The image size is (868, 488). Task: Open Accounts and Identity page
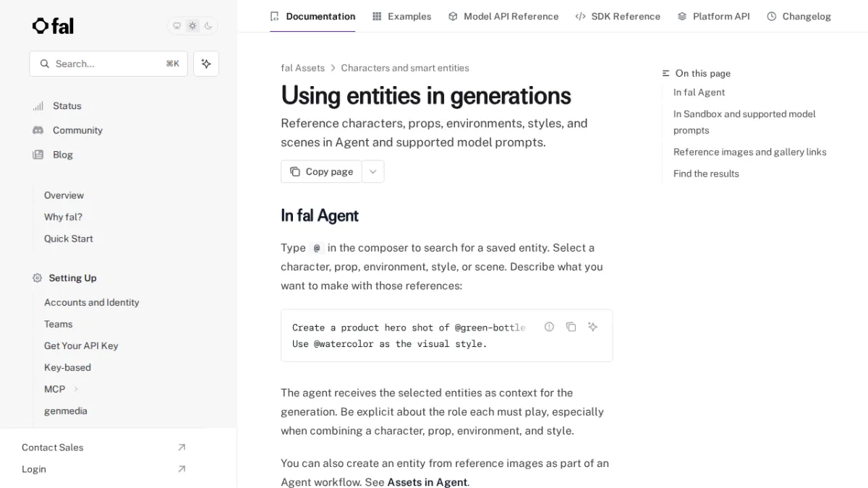point(91,302)
